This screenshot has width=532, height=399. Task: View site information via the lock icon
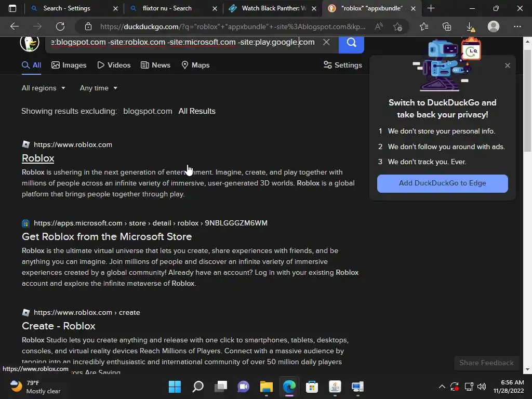[88, 26]
